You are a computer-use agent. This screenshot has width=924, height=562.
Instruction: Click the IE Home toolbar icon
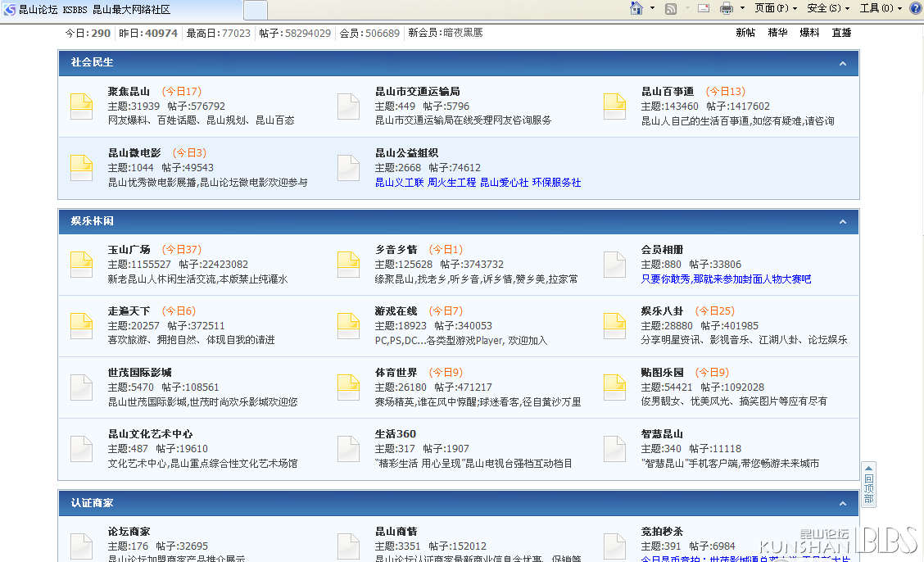pos(636,8)
